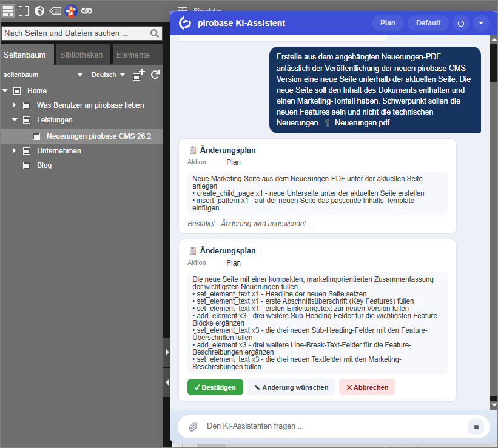Click the right-pointing splitter arrow
This screenshot has height=448, width=498.
pos(167,352)
